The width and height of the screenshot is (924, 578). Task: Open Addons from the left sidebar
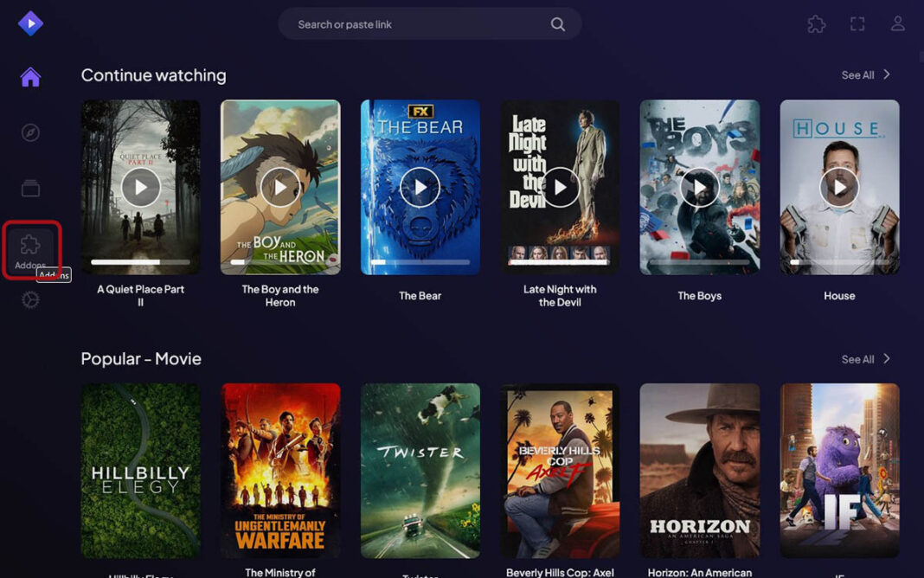click(29, 245)
